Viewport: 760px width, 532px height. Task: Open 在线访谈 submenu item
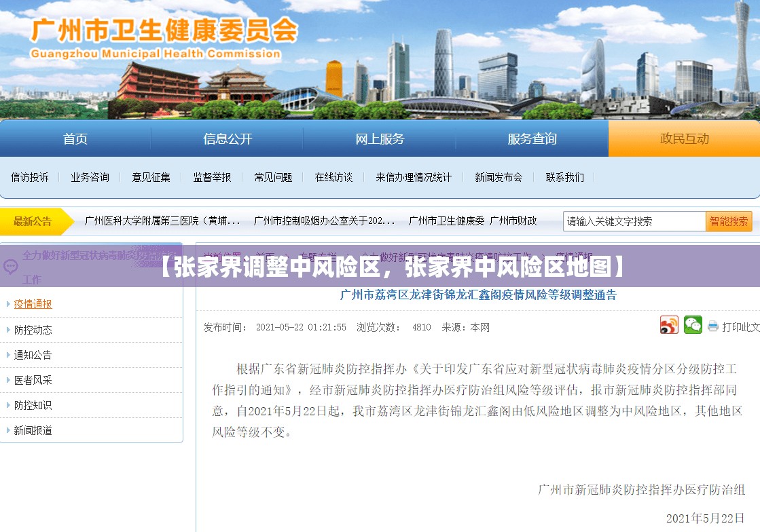pyautogui.click(x=333, y=177)
